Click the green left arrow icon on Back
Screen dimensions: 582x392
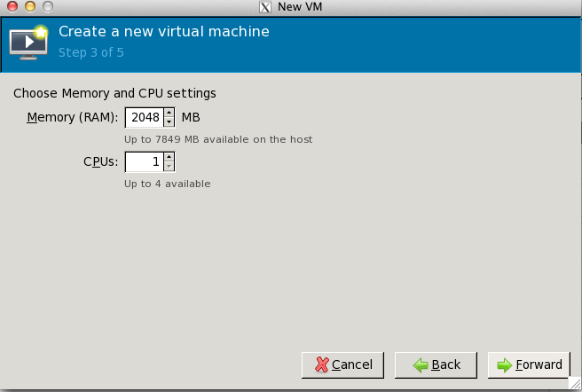coord(421,365)
